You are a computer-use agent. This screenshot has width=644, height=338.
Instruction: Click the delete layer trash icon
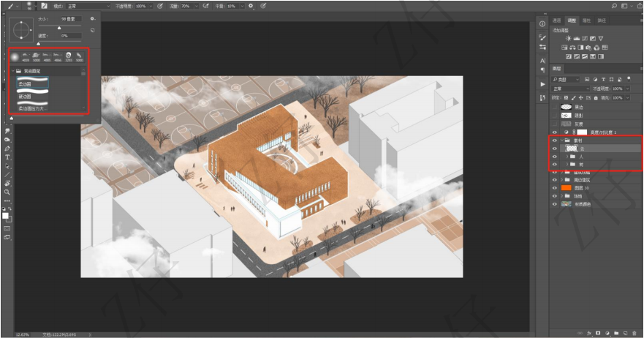[x=634, y=332]
